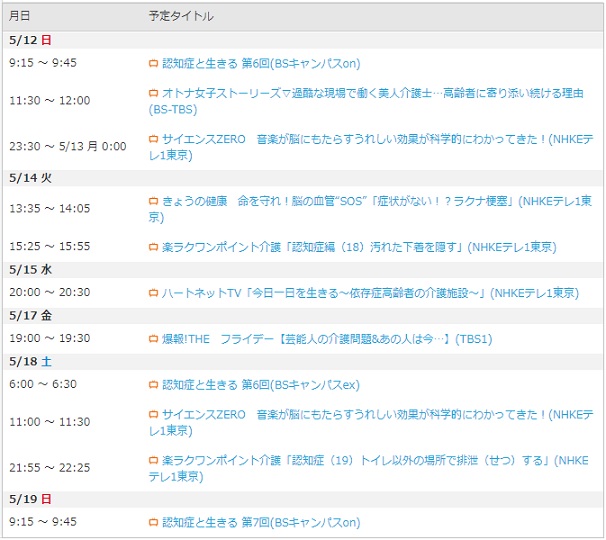606x540 pixels.
Task: Click TV icon beside サイエンスZERO on 5/12
Action: (x=153, y=139)
